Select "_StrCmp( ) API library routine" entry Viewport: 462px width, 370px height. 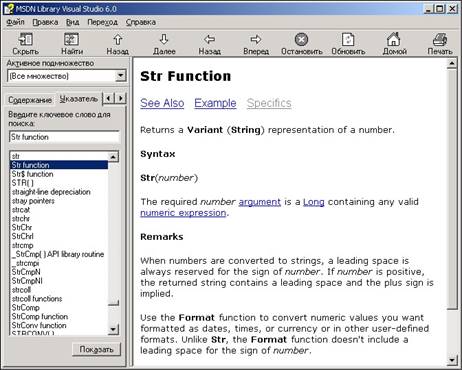60,254
